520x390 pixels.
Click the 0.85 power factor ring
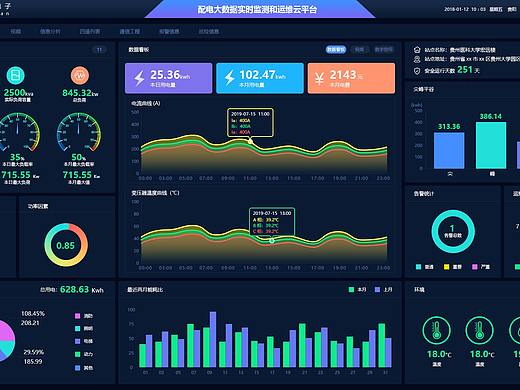(66, 245)
